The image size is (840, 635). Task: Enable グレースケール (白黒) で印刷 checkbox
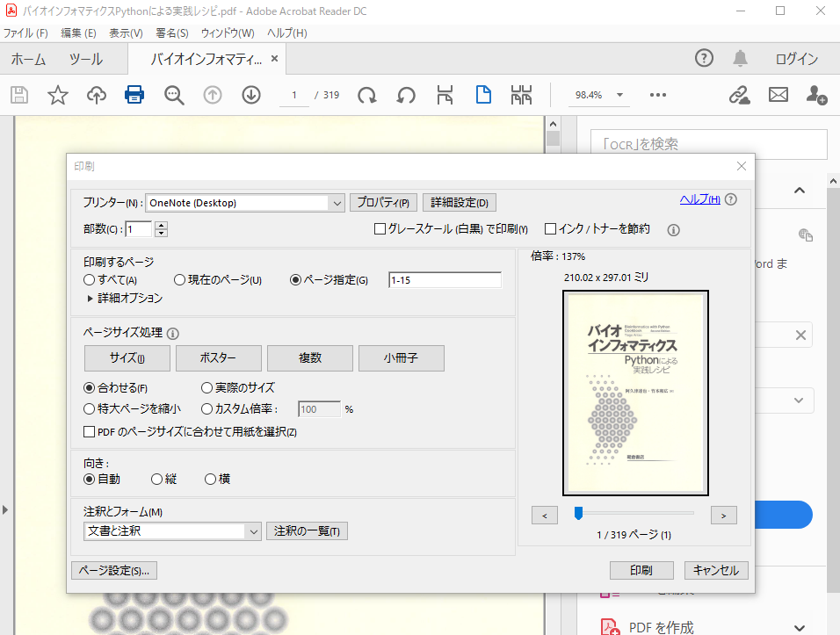380,229
